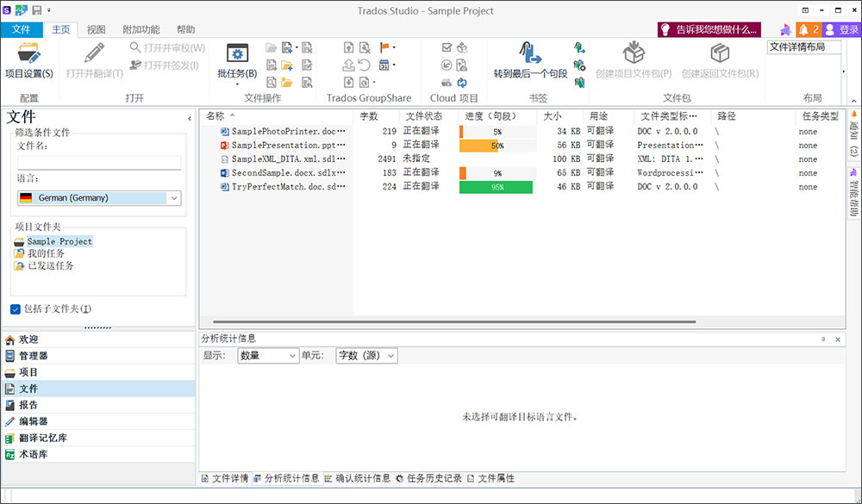This screenshot has width=862, height=504.
Task: Open the 欢迎 home view
Action: point(98,339)
